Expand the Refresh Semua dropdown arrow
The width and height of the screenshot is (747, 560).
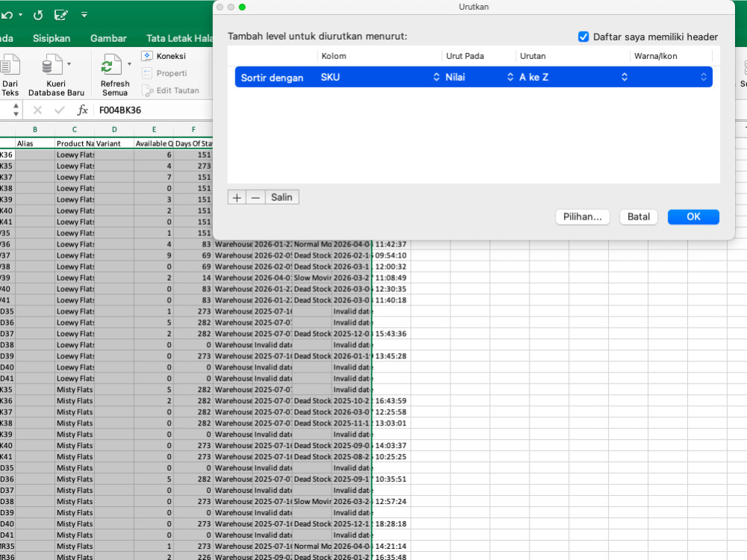[x=129, y=63]
